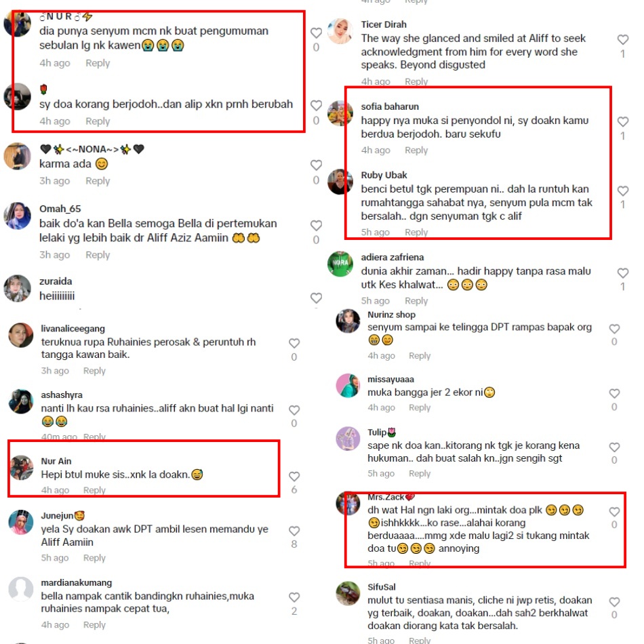
Task: Like Nur Ain's comment with heart
Action: (x=294, y=477)
